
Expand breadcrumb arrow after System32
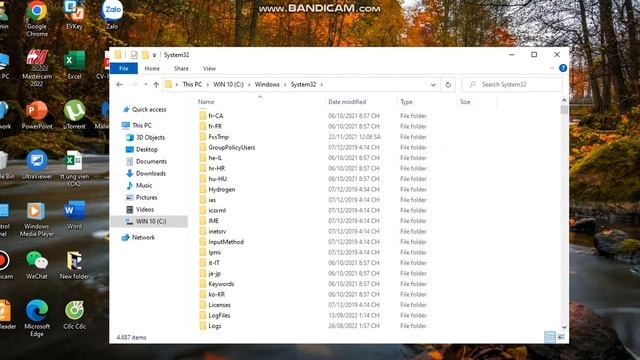(322, 84)
